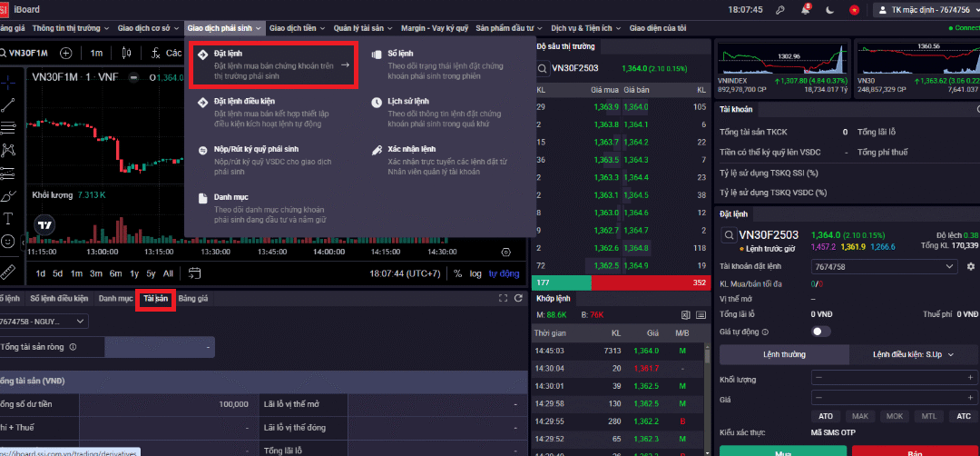Open Lệnh điều kiện S.Up dropdown
This screenshot has height=456, width=980.
(x=914, y=354)
